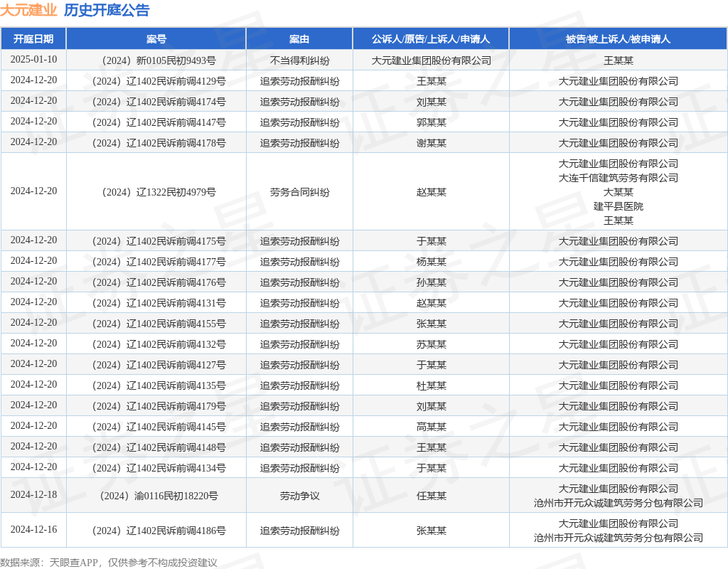Click defendant 大某某
Image resolution: width=728 pixels, height=569 pixels.
pos(618,192)
